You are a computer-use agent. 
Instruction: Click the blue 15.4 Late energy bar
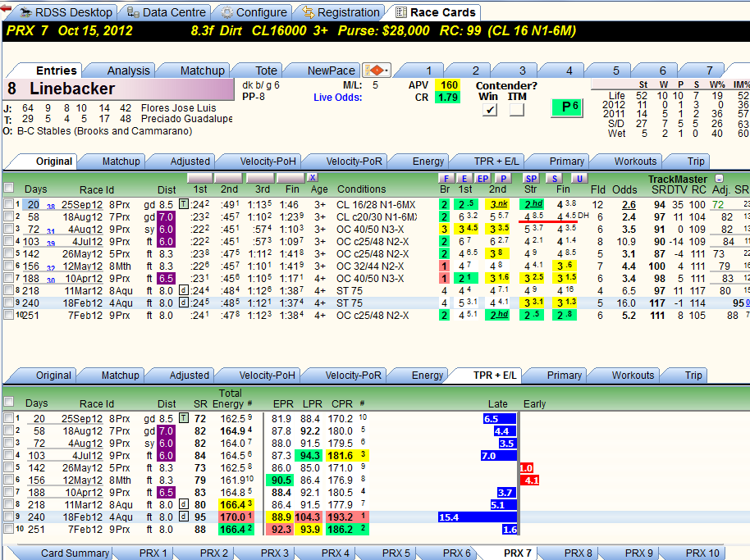pyautogui.click(x=478, y=517)
